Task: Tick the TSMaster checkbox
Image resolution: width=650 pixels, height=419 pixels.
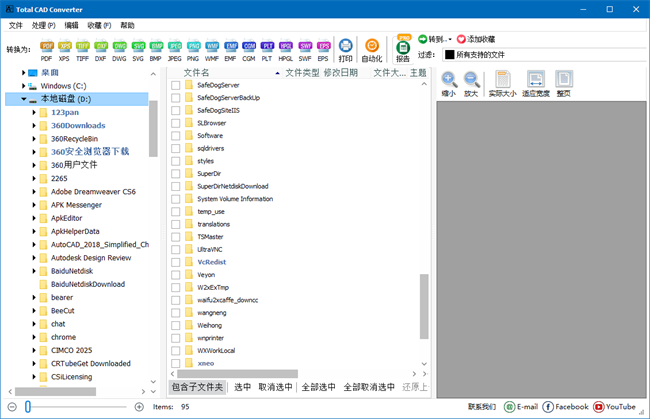Action: (x=176, y=237)
